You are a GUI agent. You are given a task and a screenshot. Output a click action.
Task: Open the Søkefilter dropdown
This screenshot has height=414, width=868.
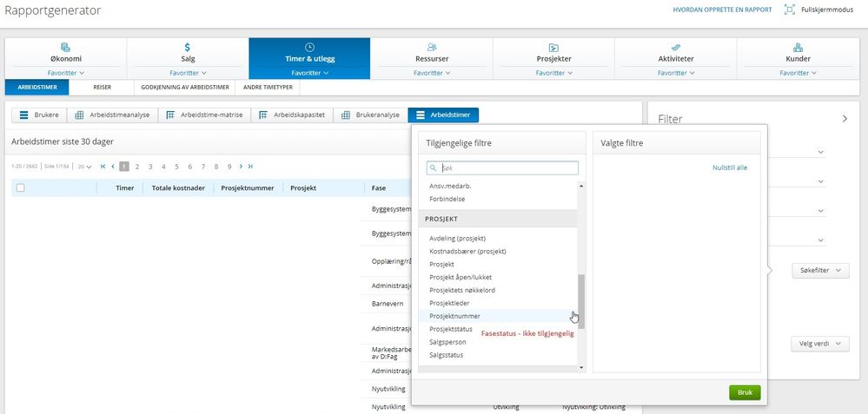coord(820,270)
